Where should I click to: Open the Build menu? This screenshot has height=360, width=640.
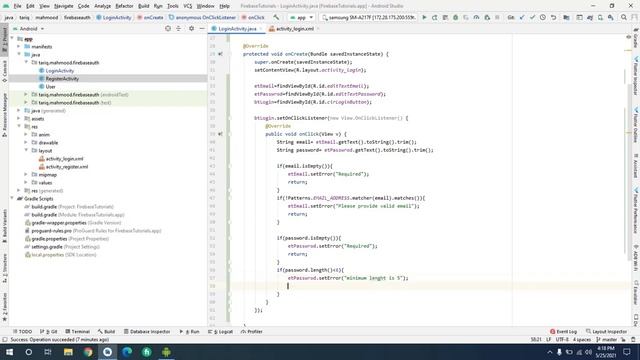tap(143, 6)
